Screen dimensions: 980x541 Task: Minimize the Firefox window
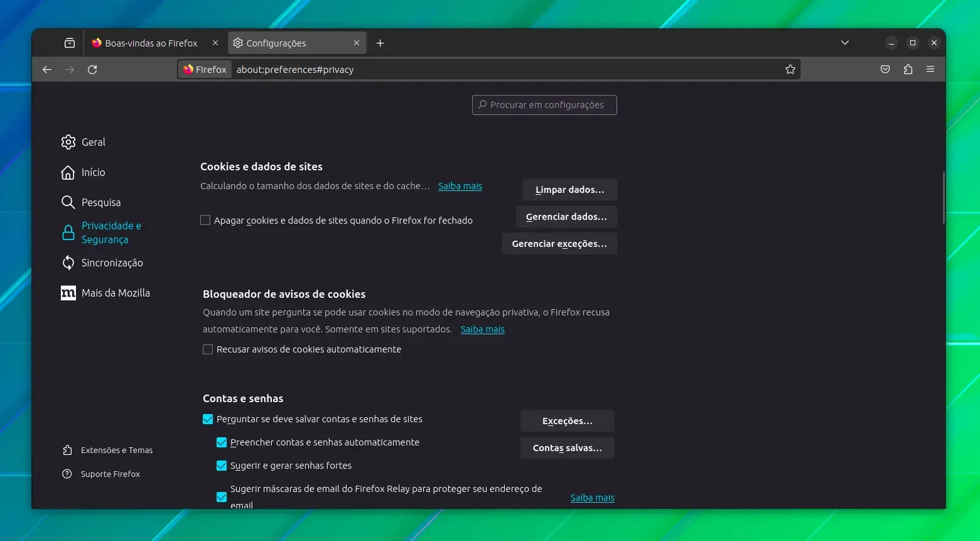coord(891,43)
